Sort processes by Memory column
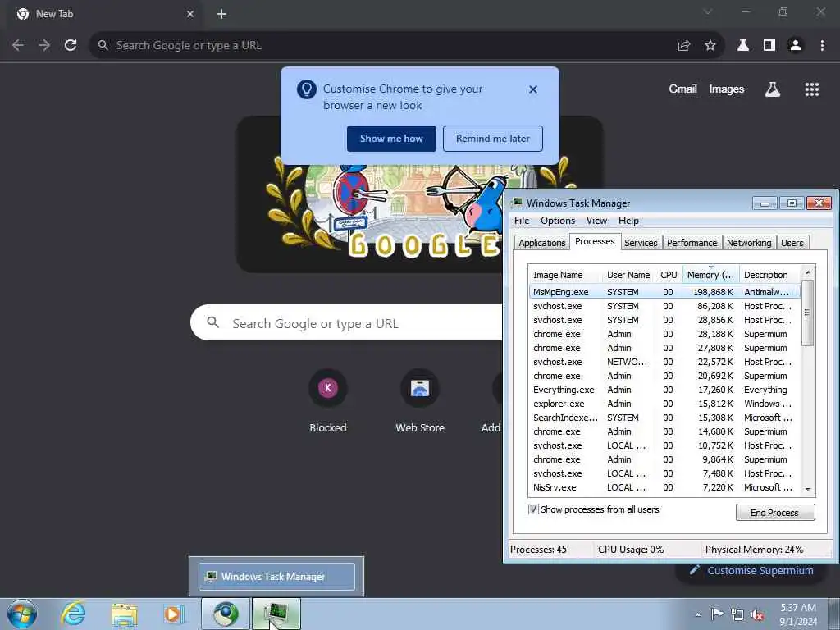This screenshot has height=630, width=840. [711, 275]
